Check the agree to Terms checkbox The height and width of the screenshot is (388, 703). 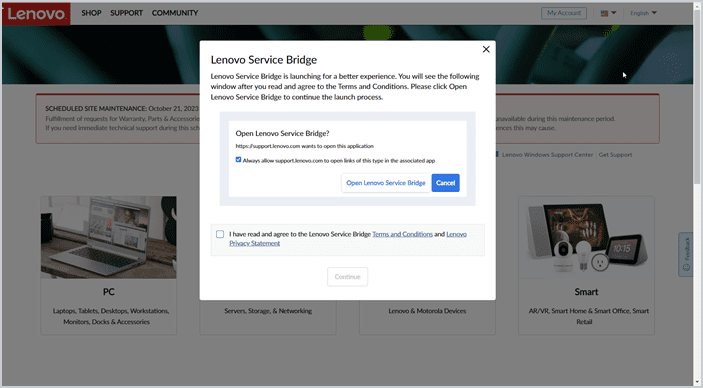(x=220, y=234)
